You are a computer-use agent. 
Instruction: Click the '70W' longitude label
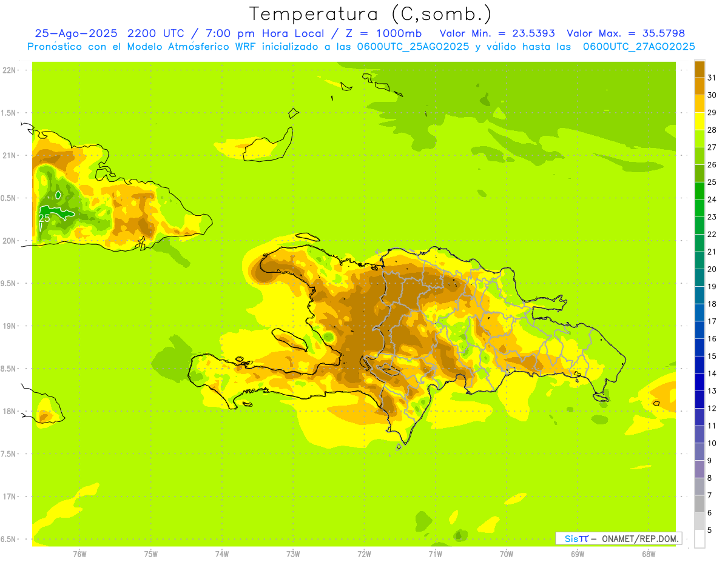coord(507,554)
